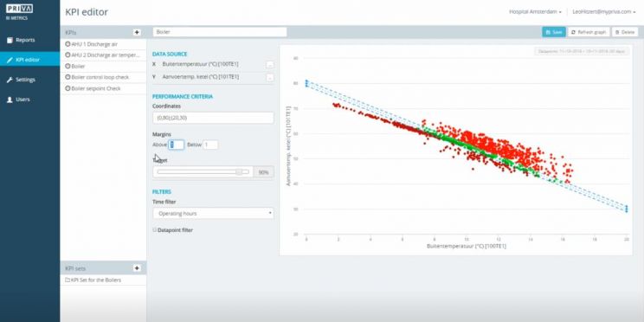The image size is (644, 322).
Task: Click the Reports book icon
Action: [x=10, y=40]
